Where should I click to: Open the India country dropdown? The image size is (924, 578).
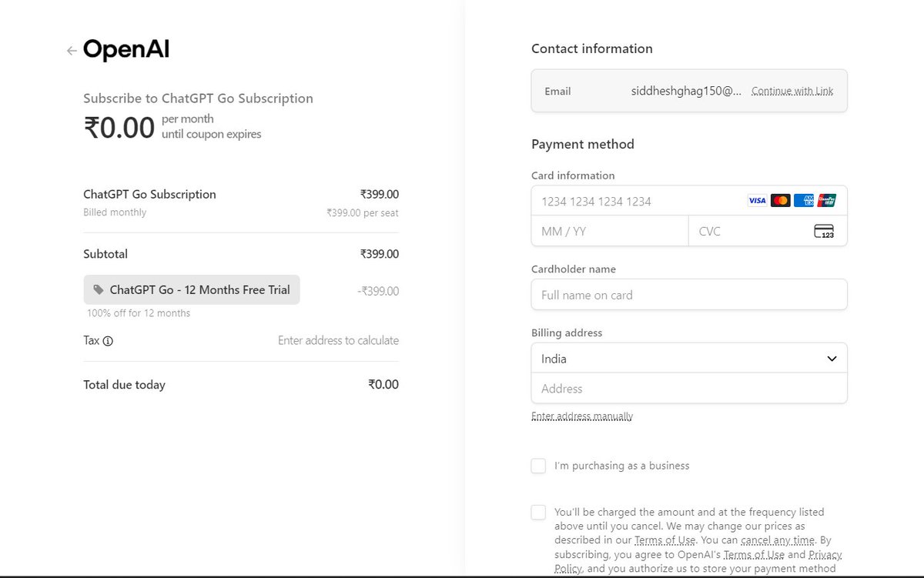point(689,359)
